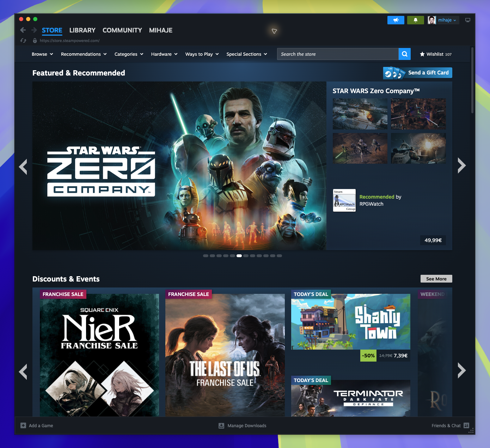Go to the COMMUNITY tab
This screenshot has height=448, width=490.
pyautogui.click(x=122, y=30)
